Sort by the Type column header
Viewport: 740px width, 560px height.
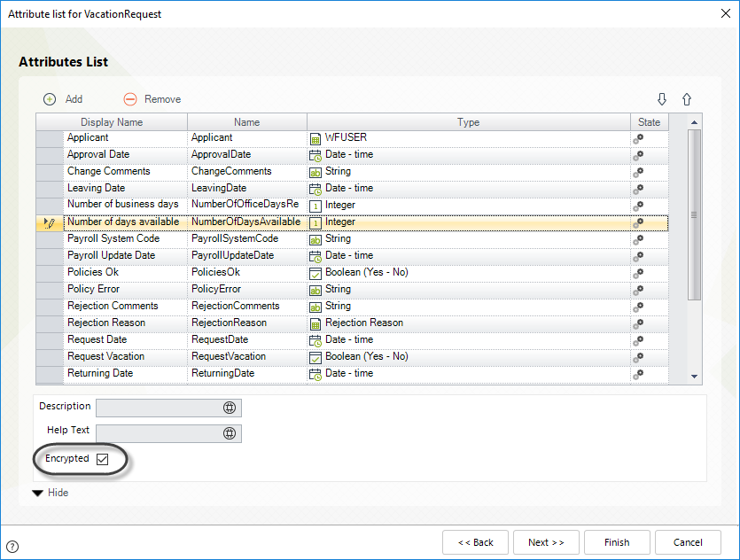[x=469, y=122]
